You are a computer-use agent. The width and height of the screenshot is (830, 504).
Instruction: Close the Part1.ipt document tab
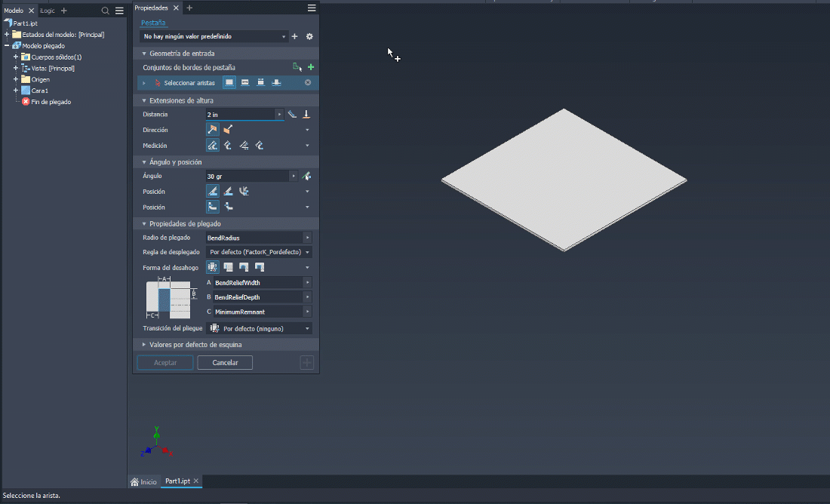(196, 481)
